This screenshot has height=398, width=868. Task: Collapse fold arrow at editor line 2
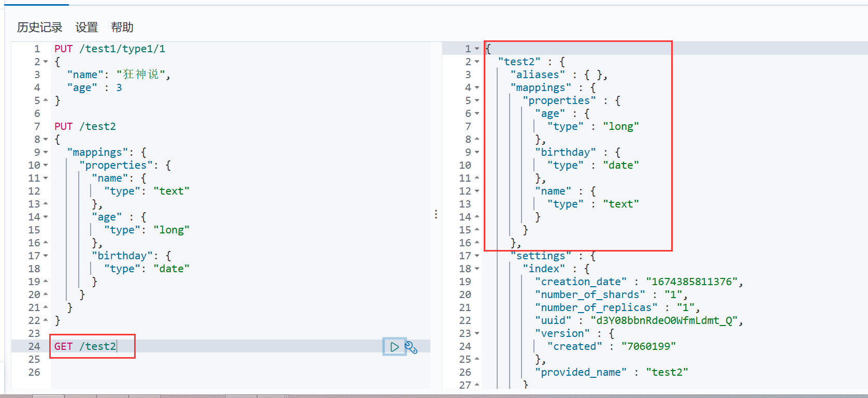(x=46, y=62)
